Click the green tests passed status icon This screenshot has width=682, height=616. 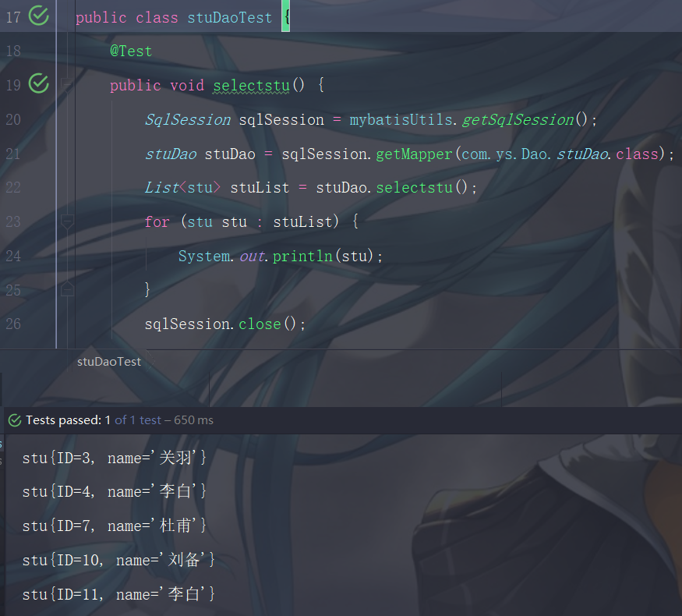point(15,420)
